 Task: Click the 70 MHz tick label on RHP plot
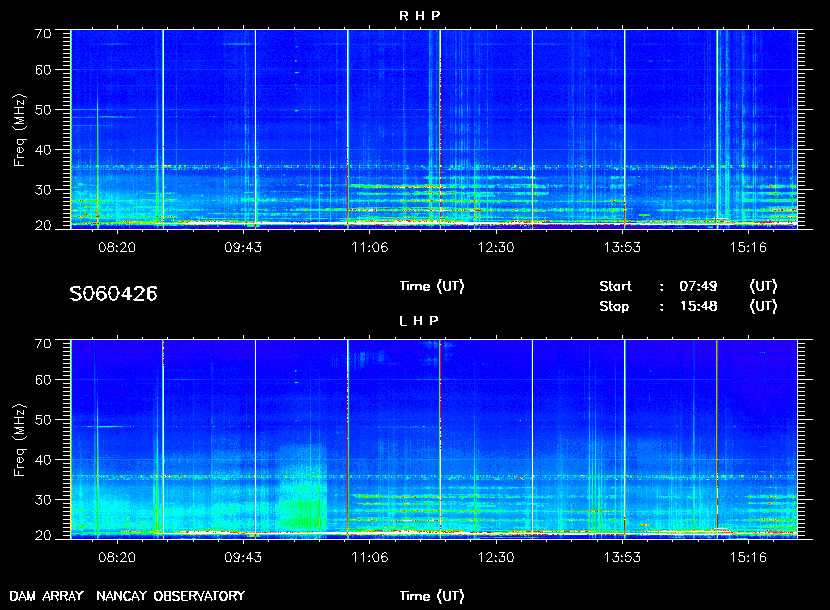[43, 34]
